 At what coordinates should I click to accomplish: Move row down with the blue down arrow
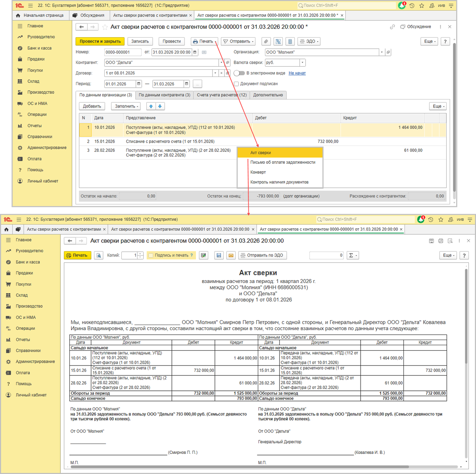160,106
